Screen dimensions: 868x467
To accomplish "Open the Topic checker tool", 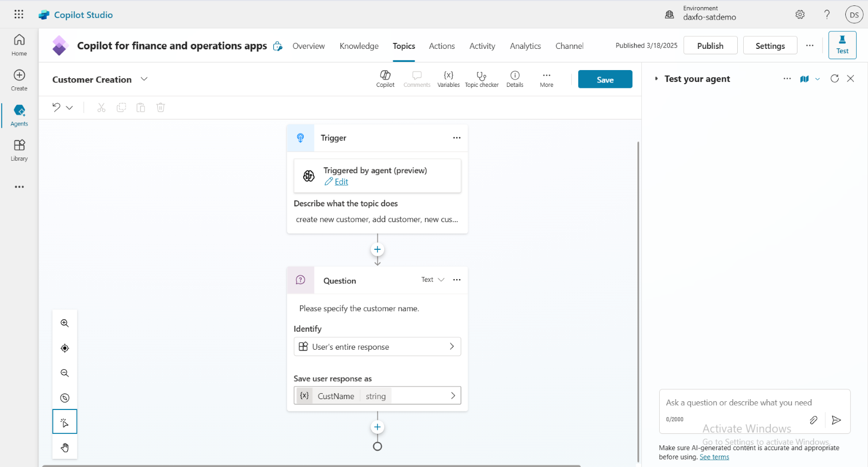I will (481, 79).
